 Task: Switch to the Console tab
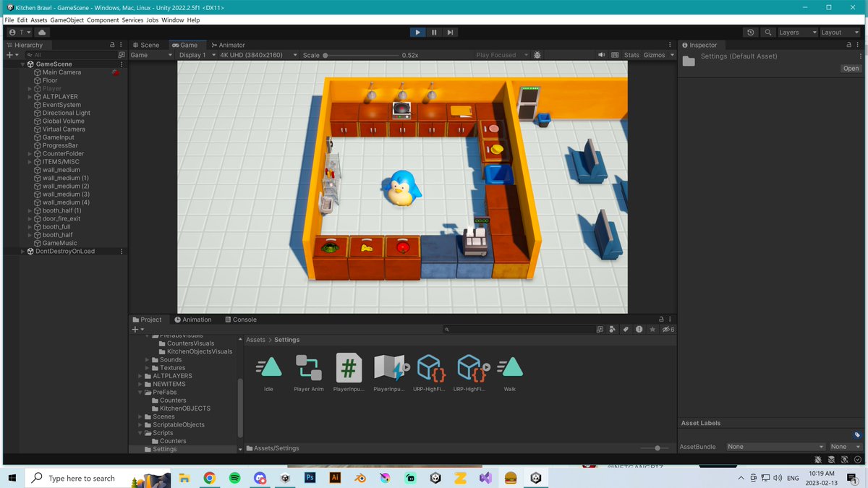(x=241, y=320)
